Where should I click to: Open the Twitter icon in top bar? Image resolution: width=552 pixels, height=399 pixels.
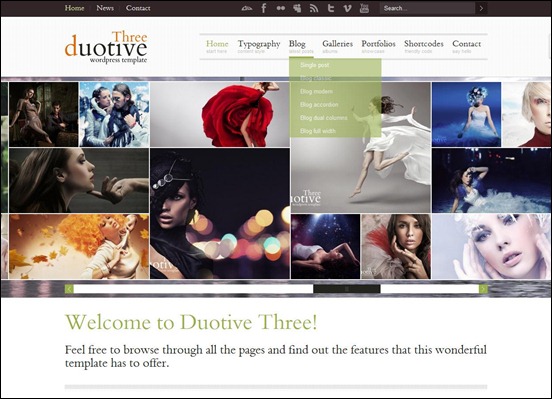pos(331,8)
